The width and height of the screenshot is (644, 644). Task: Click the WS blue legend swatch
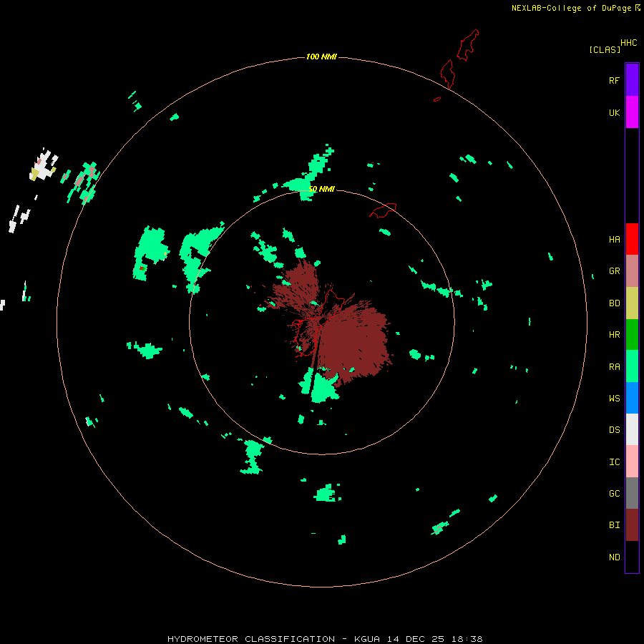[x=632, y=398]
